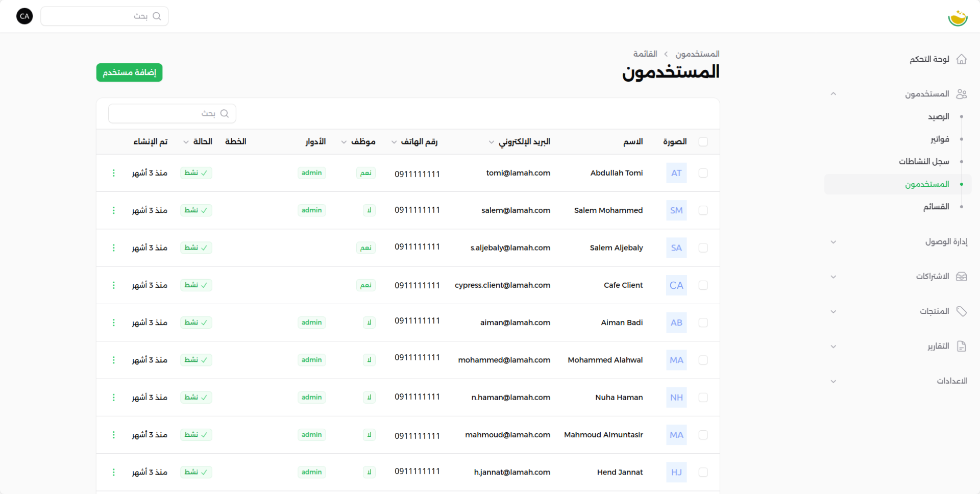This screenshot has width=980, height=494.
Task: Click cypress.client@lamah.com email cell
Action: click(x=502, y=285)
